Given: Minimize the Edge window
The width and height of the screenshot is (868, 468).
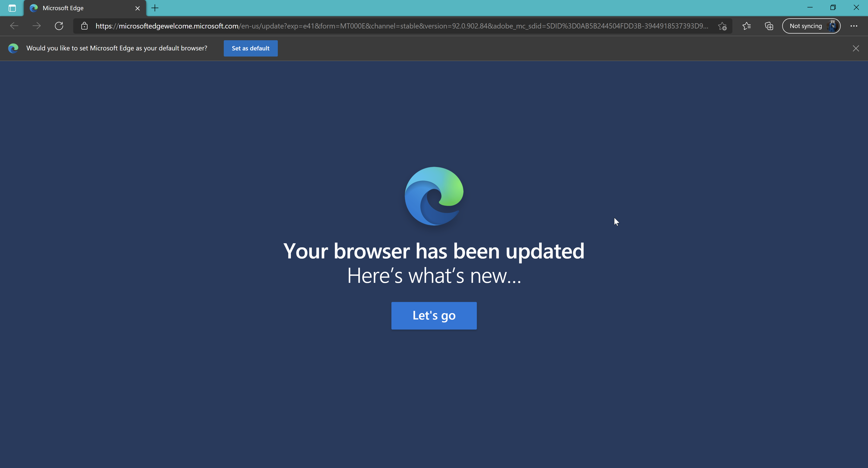Looking at the screenshot, I should (x=810, y=7).
